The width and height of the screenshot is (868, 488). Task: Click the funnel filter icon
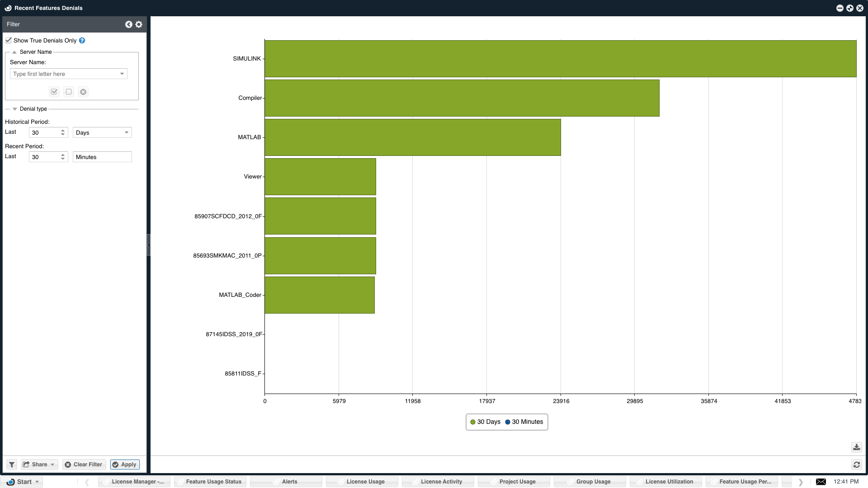point(12,465)
